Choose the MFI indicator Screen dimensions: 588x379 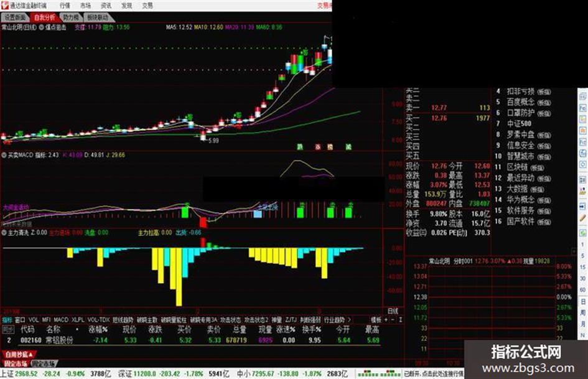(46, 320)
